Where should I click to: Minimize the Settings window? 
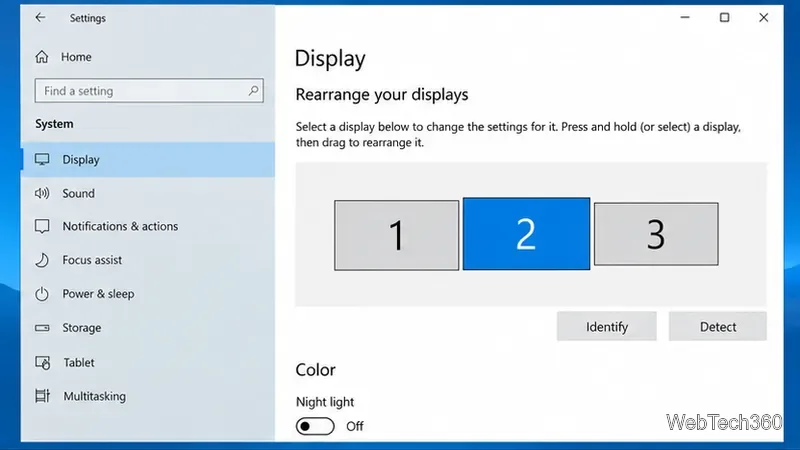point(685,18)
